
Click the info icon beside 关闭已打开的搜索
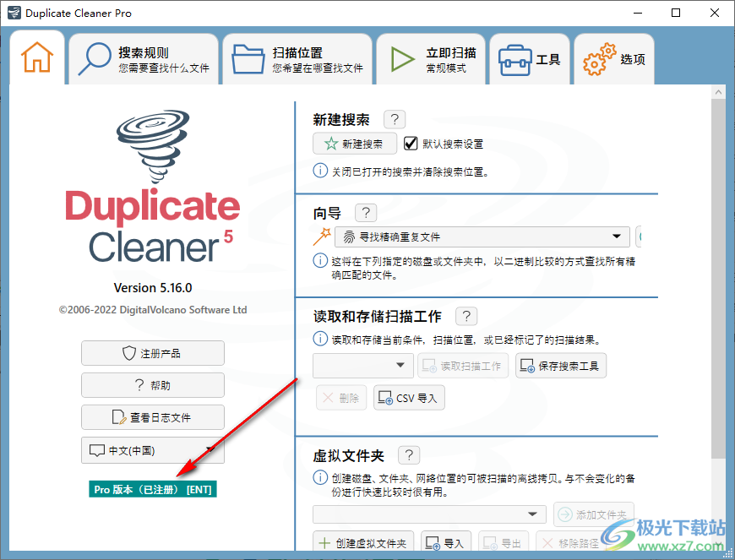[320, 171]
